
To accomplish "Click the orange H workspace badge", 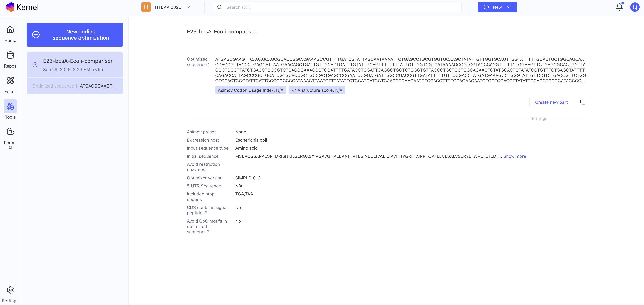I will pyautogui.click(x=146, y=7).
